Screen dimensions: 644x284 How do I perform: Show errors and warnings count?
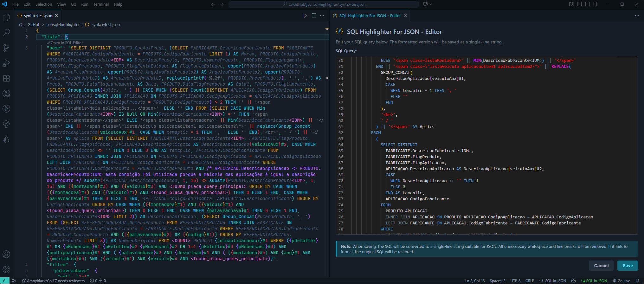point(98,281)
